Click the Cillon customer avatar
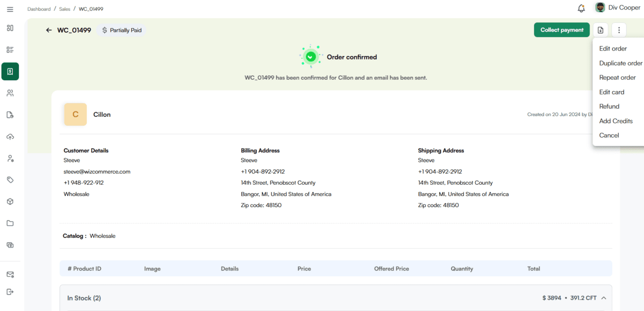644x311 pixels. pos(75,114)
